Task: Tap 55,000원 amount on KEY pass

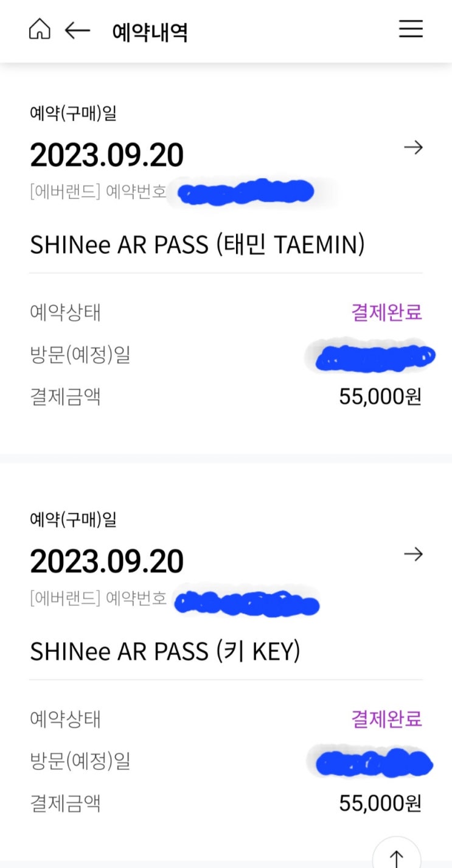Action: coord(380,803)
